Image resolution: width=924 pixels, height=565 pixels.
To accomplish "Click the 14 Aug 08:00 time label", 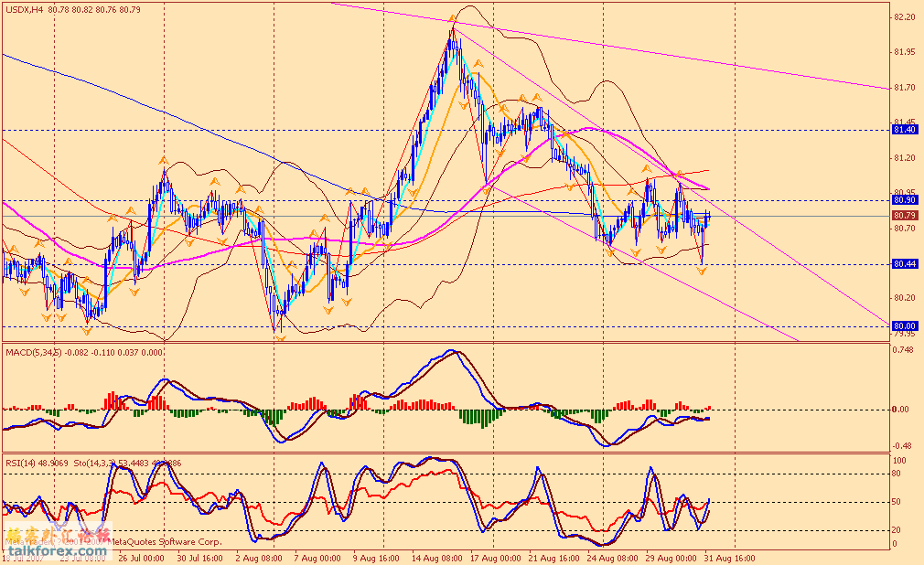I will click(x=436, y=558).
